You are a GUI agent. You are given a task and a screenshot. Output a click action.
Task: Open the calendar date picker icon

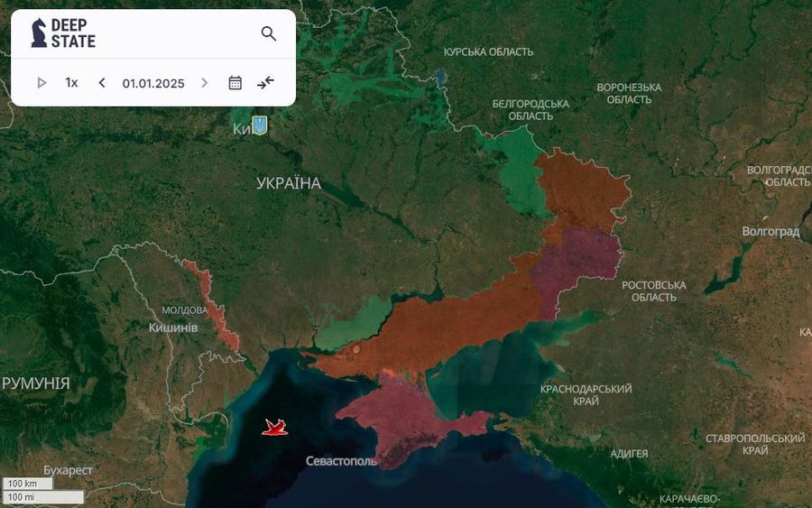click(x=235, y=83)
